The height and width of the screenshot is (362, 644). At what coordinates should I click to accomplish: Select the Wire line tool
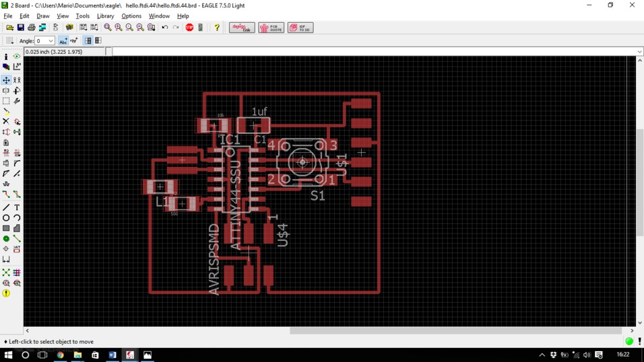coord(6,208)
